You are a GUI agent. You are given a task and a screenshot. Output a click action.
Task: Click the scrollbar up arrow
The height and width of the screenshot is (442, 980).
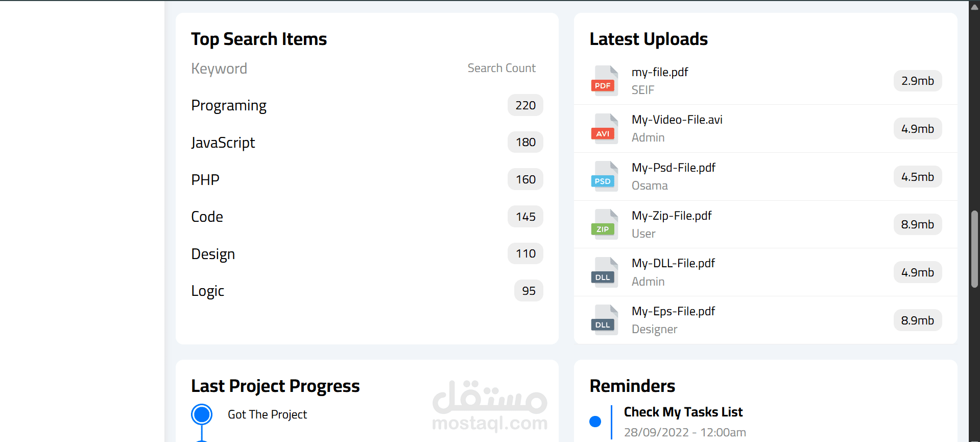pos(974,7)
